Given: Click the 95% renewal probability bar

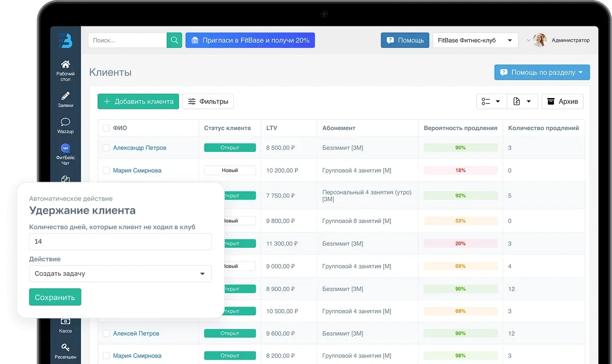Looking at the screenshot, I should (x=461, y=148).
